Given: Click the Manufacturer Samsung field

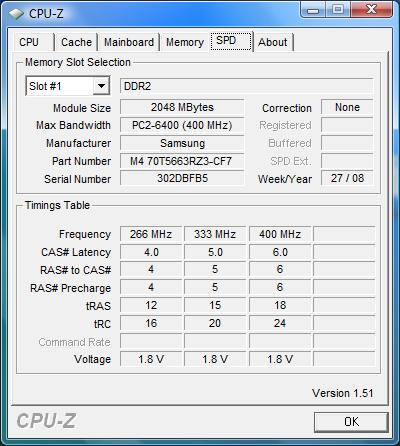Looking at the screenshot, I should (x=182, y=143).
